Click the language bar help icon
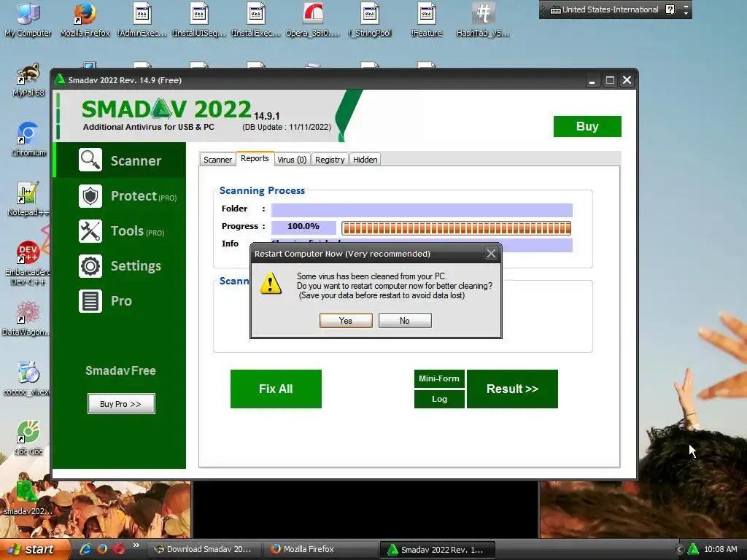This screenshot has height=560, width=747. [x=670, y=9]
